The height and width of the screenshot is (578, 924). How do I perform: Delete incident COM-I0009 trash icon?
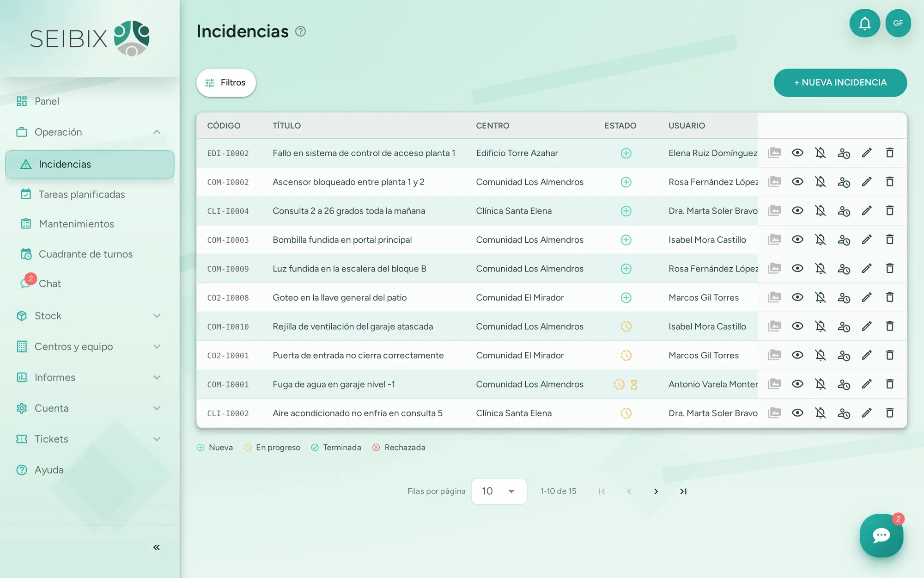890,269
